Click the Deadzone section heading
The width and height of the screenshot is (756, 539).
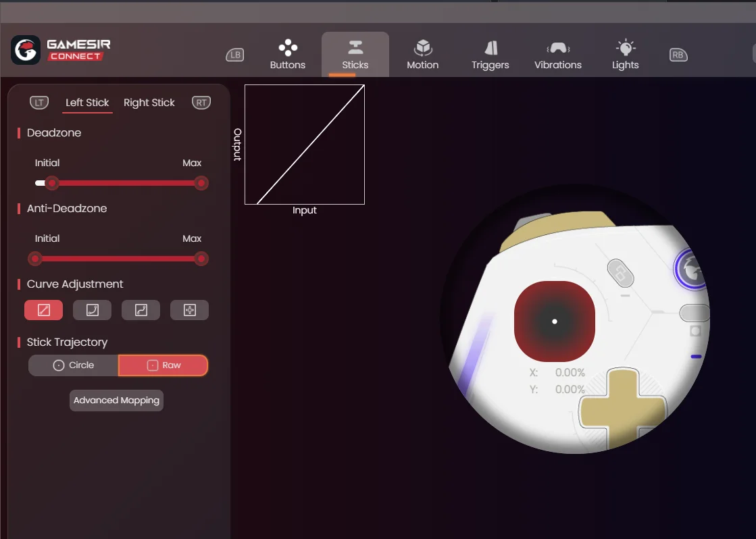point(54,133)
